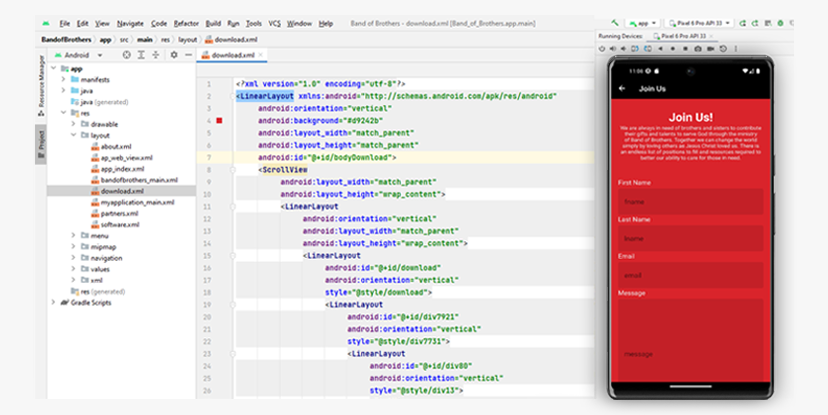This screenshot has height=415, width=828.
Task: Toggle the Project side panel tab
Action: point(41,145)
